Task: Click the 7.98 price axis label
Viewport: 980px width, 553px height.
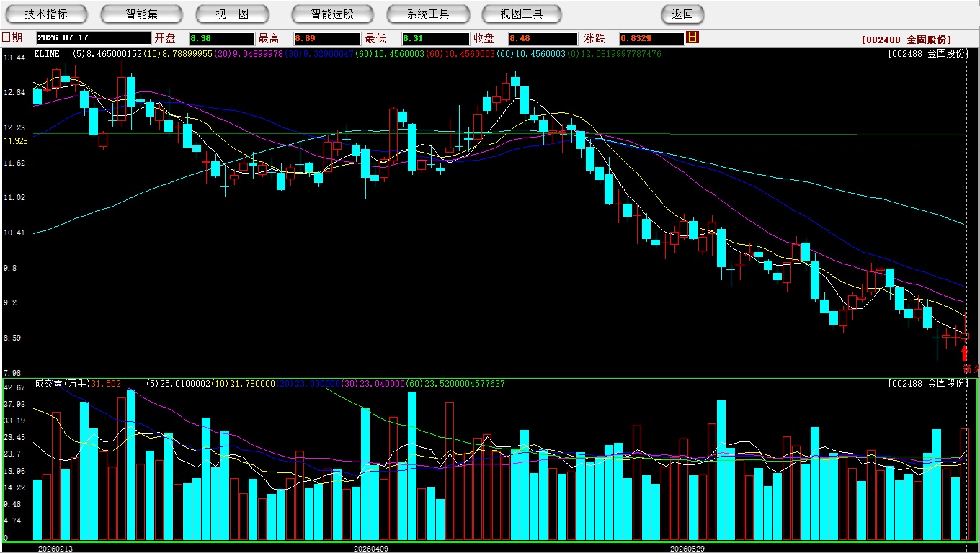Action: 12,373
